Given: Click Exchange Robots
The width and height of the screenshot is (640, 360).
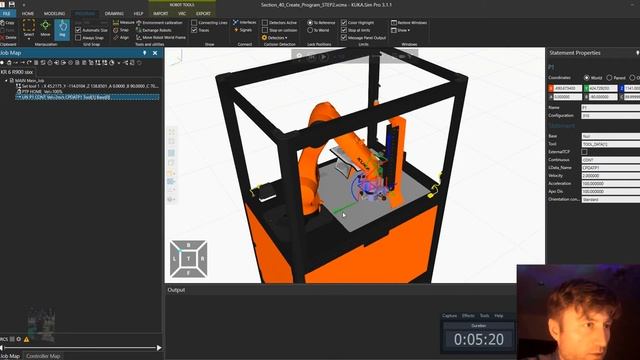Looking at the screenshot, I should (154, 30).
